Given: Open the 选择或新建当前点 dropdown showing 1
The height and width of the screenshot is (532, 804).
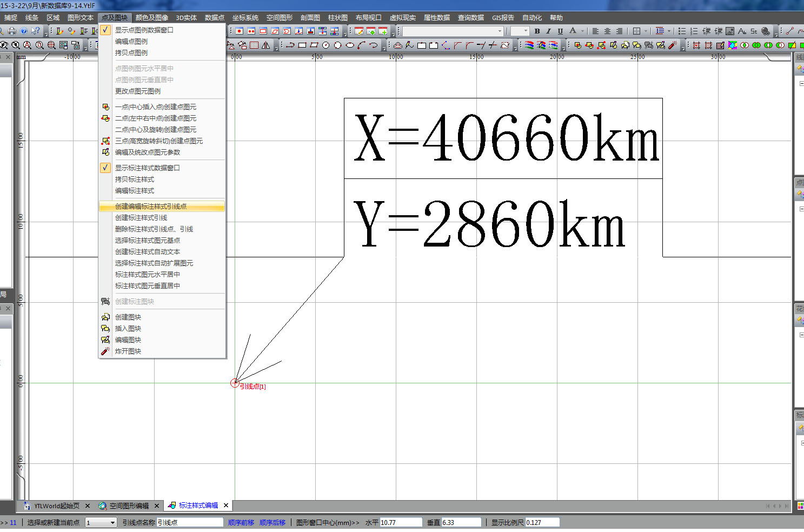Looking at the screenshot, I should (101, 522).
